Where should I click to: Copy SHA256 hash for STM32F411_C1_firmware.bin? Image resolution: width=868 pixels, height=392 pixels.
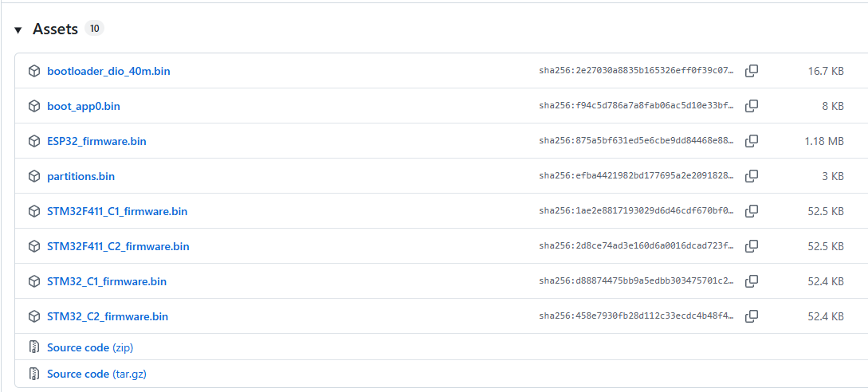coord(751,211)
